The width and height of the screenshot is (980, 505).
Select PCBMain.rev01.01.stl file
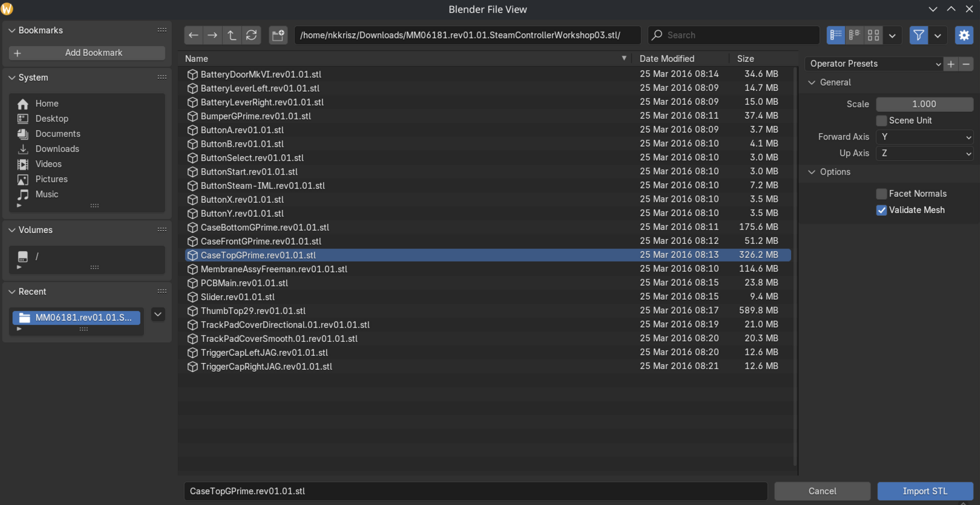[488, 283]
